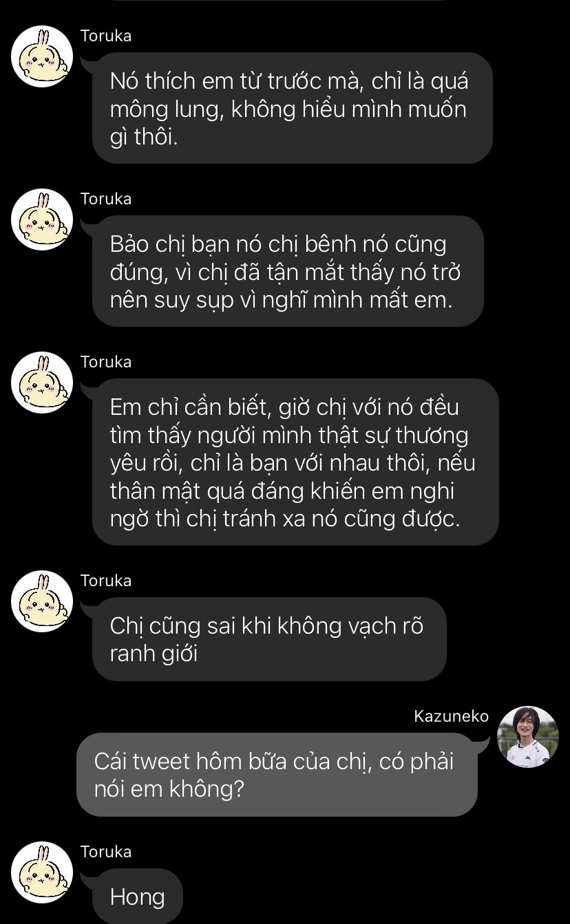This screenshot has height=924, width=570.
Task: Select Toruka's avatar next to 'Chị cũng sai' message
Action: 42,601
